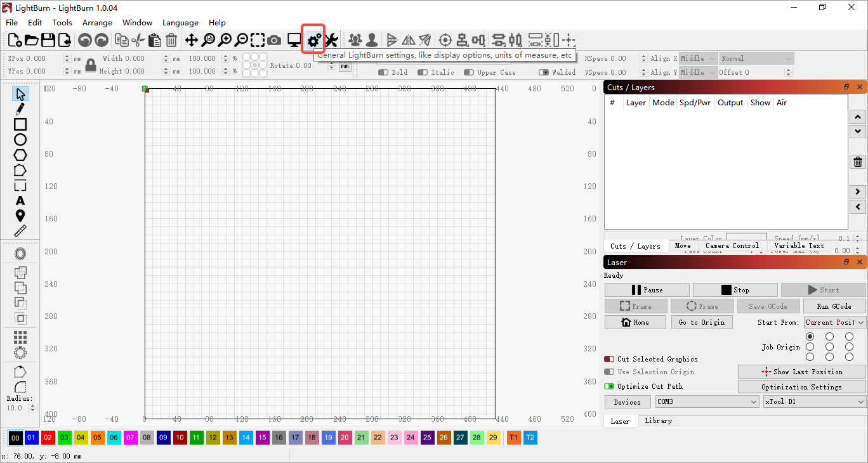Viewport: 868px width, 463px height.
Task: Click the Stop button
Action: tap(735, 290)
